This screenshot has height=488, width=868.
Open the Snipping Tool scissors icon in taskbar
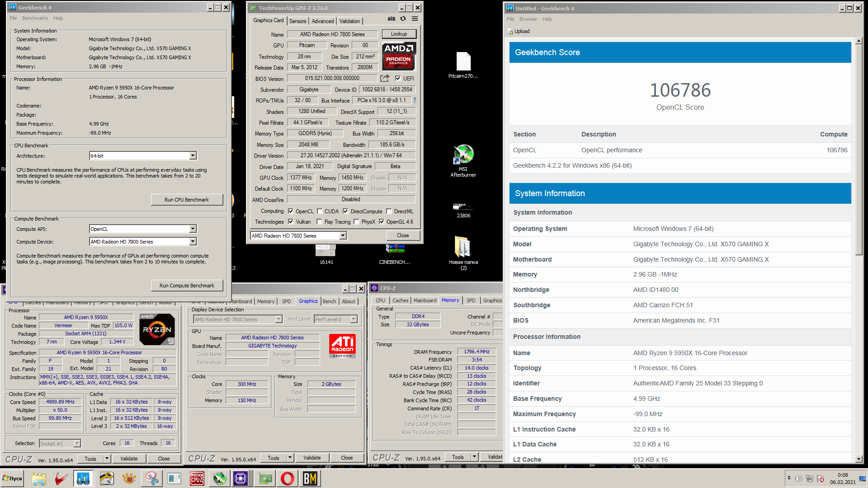[152, 479]
